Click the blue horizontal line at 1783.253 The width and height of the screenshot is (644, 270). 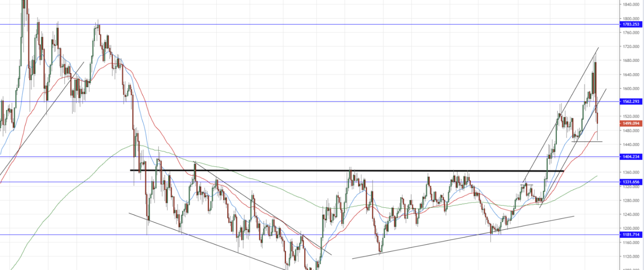[258, 24]
